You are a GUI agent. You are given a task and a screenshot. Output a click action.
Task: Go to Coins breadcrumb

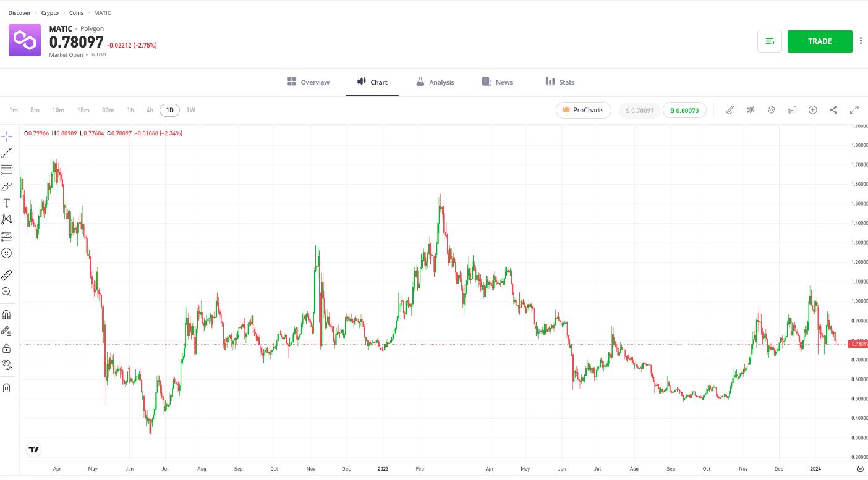point(77,13)
